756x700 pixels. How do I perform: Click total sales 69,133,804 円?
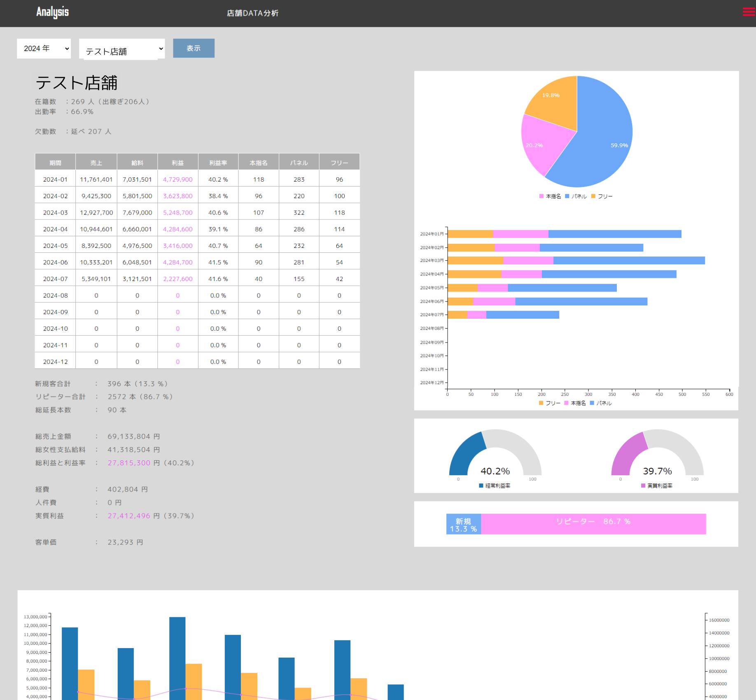(134, 436)
